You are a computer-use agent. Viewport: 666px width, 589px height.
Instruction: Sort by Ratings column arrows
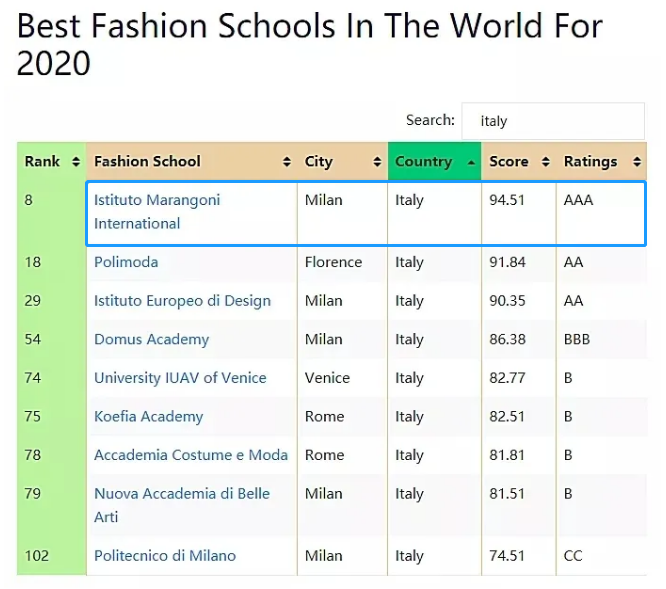pyautogui.click(x=637, y=162)
